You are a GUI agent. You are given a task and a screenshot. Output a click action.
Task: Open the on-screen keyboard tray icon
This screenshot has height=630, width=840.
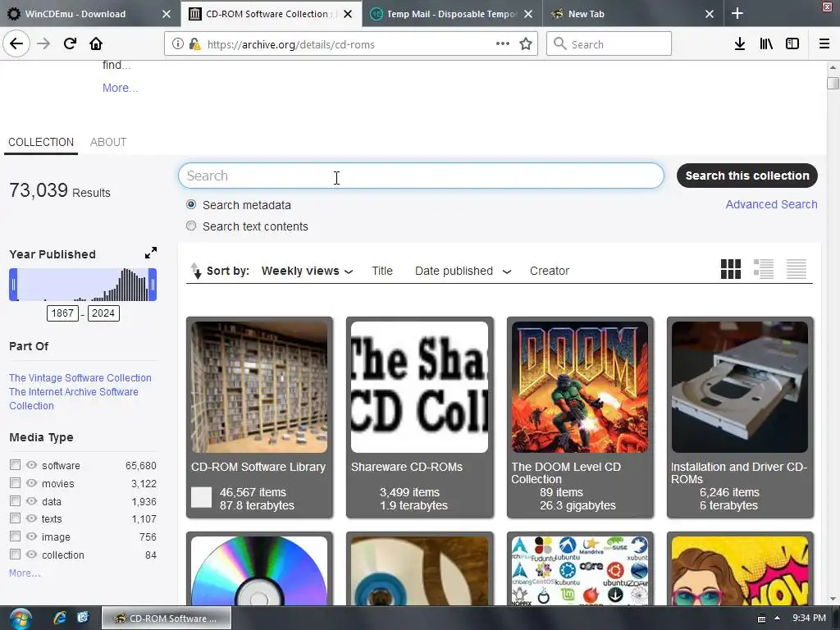coord(761,619)
